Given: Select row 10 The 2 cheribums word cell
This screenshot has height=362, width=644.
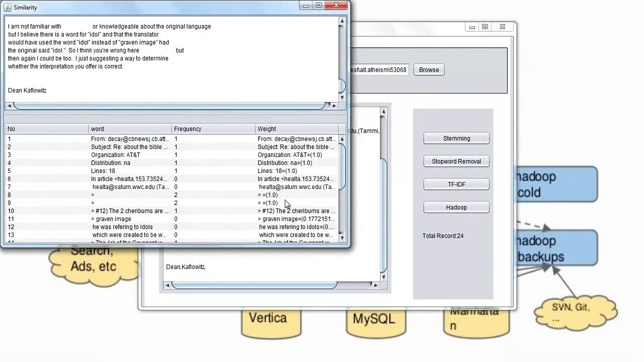Looking at the screenshot, I should pos(130,211).
